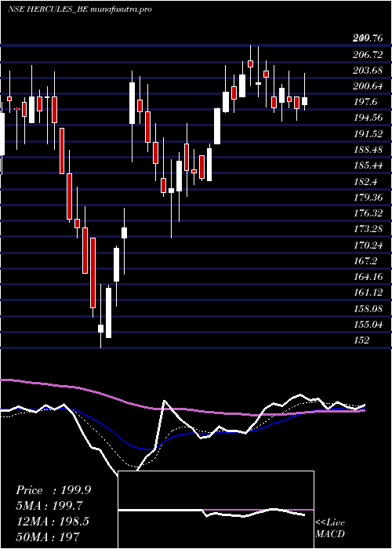
Task: Click the 197.6 price axis label
Action: 365,102
